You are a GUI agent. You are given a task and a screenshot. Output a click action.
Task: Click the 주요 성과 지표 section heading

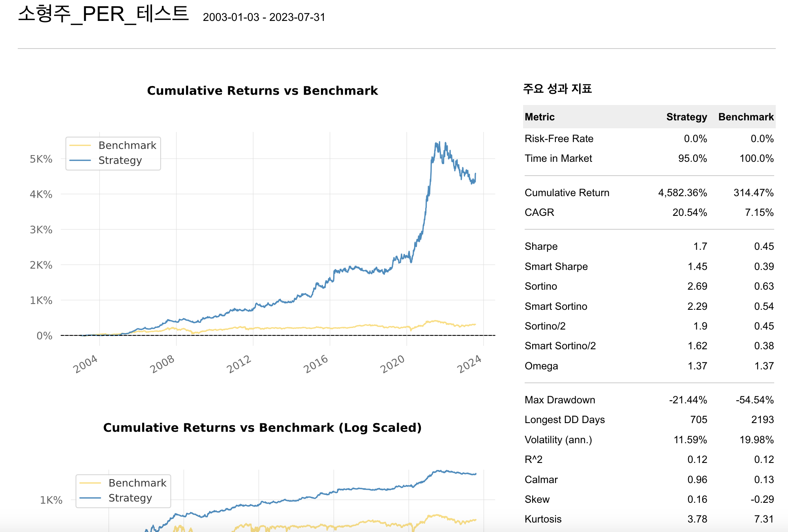(x=557, y=88)
